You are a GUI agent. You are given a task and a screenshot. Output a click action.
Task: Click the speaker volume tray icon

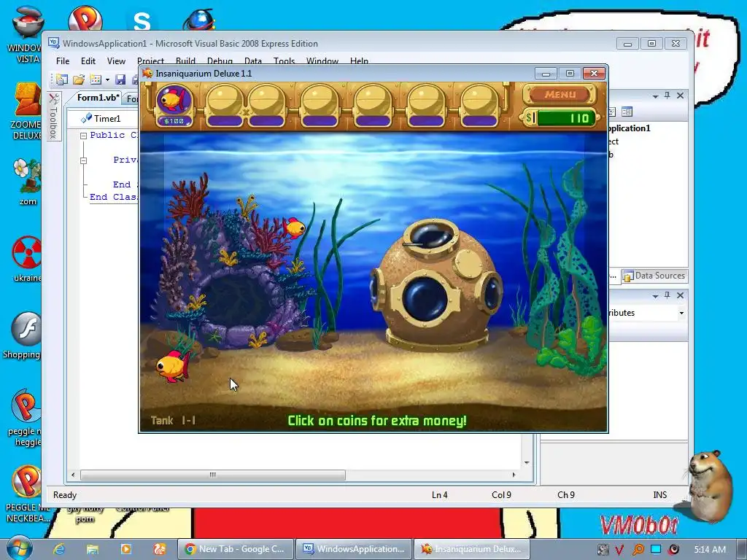tap(673, 550)
